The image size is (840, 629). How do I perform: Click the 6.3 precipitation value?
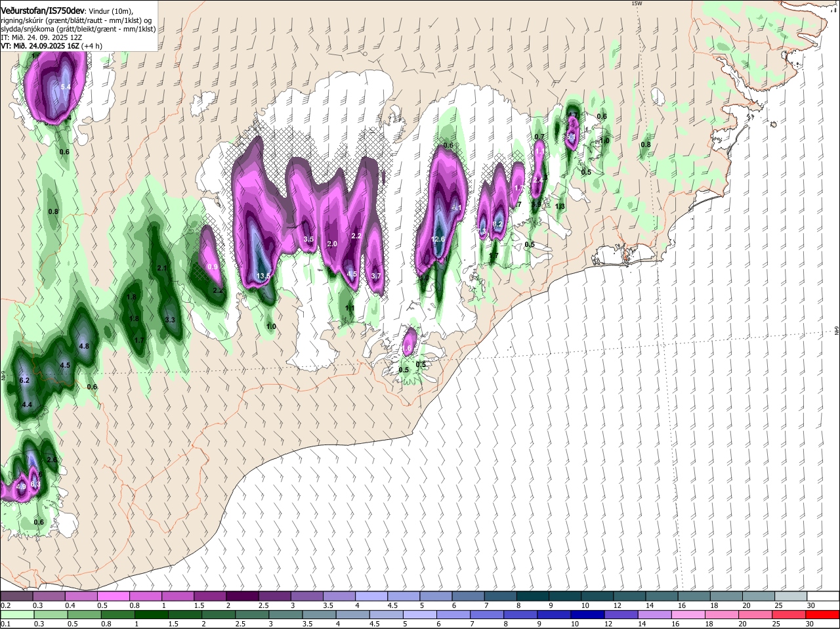coord(35,485)
